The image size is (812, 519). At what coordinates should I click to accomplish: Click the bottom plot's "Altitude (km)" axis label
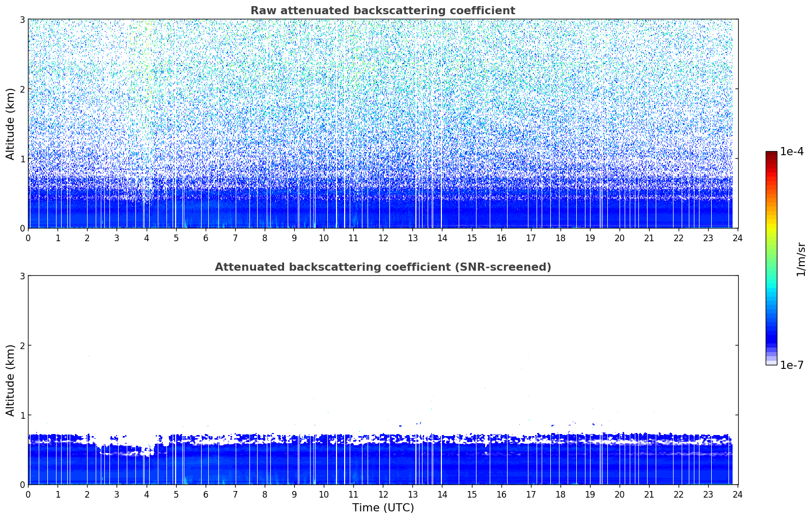(x=11, y=380)
